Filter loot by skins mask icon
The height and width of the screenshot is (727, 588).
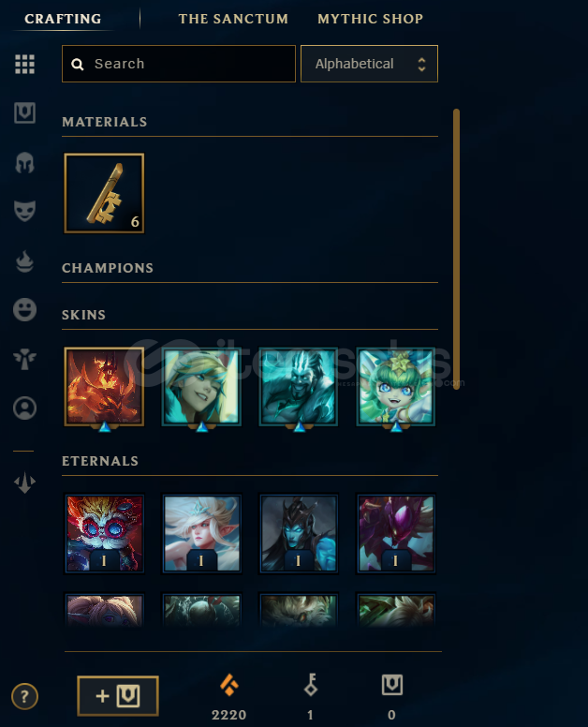pos(24,211)
